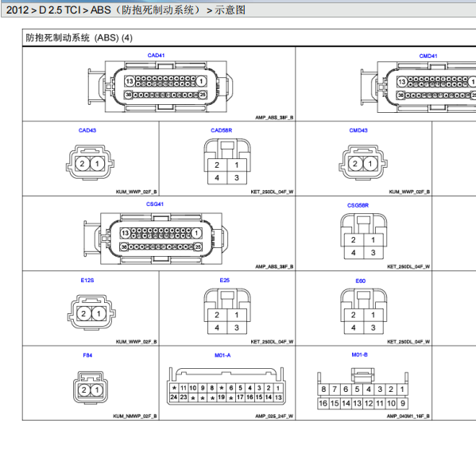Click the KUM_WWP_02F_B text under E12S
This screenshot has width=476, height=450.
(x=137, y=342)
